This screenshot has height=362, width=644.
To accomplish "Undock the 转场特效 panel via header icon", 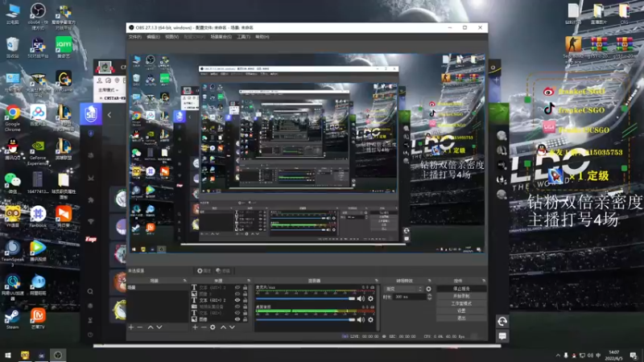I will coord(430,281).
